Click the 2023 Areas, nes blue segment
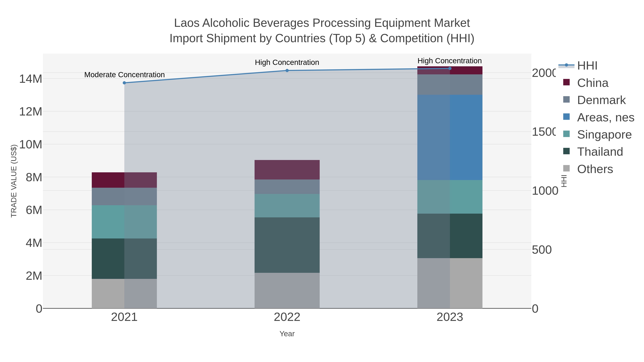Screen dimensions: 644x362 450,137
